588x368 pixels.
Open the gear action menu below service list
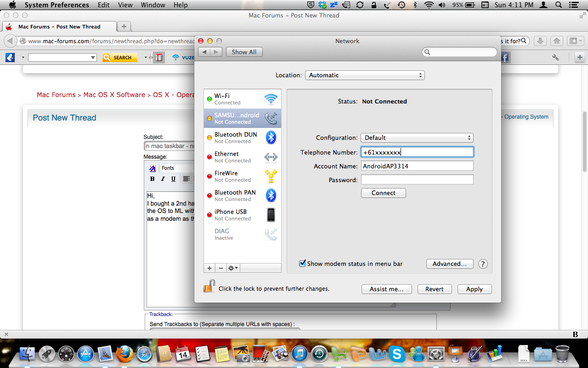(x=233, y=268)
